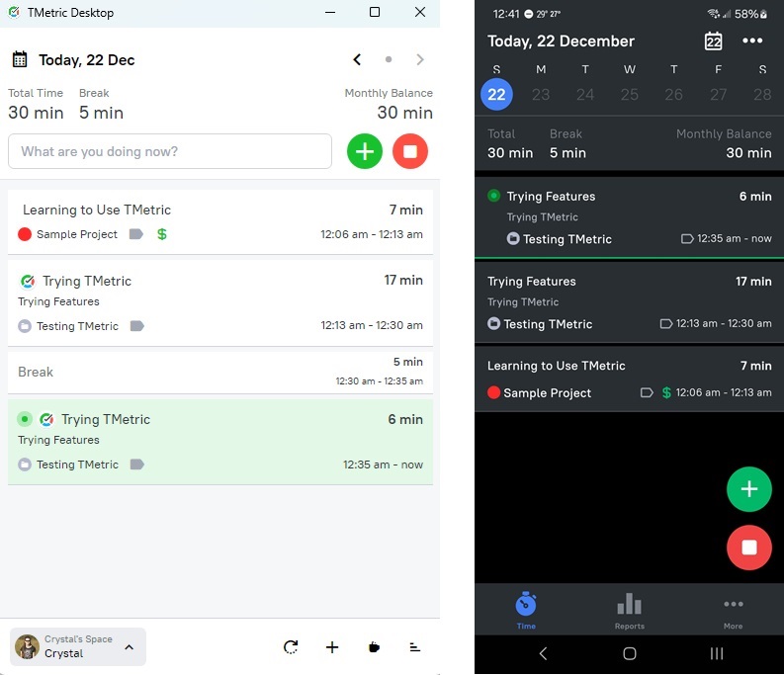Click tag icon beside 12:13 am - 12:30 am on mobile
Screen dimensions: 784x675
[x=666, y=323]
